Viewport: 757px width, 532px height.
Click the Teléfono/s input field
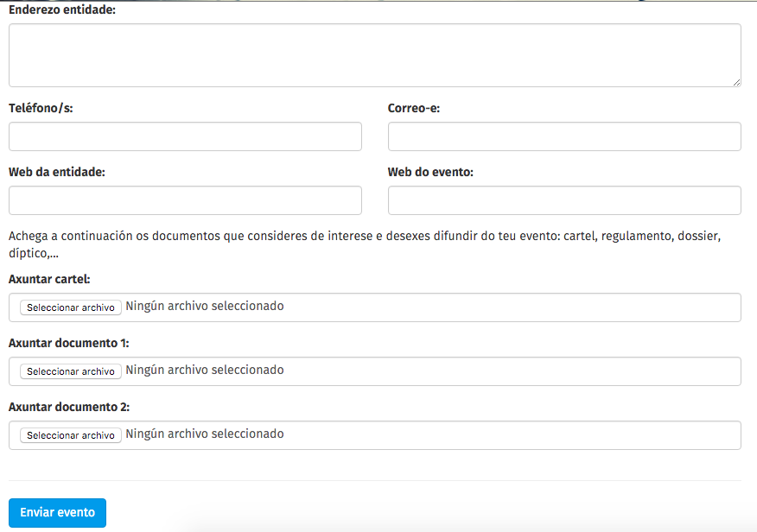(x=184, y=136)
